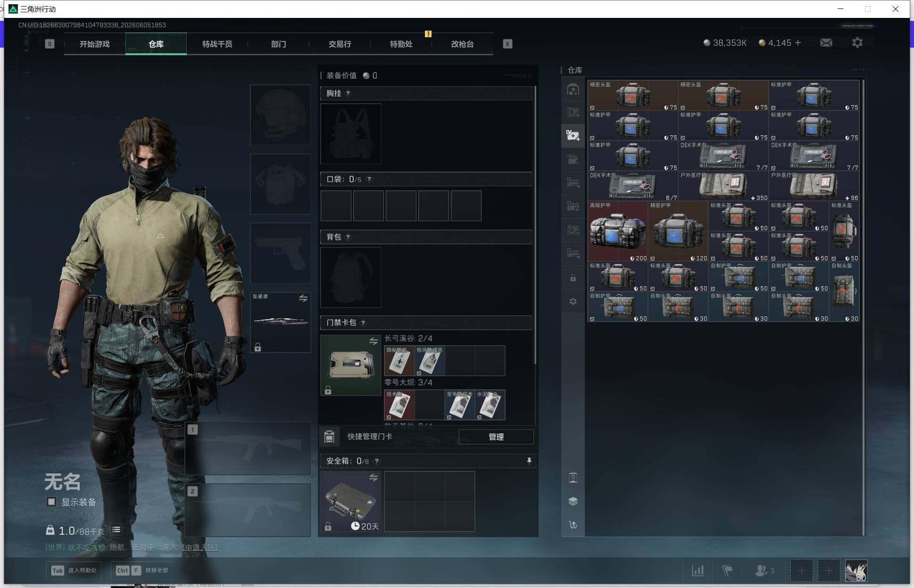Viewport: 914px width, 588px height.
Task: Select the 精密护甲 case worth 120
Action: [x=678, y=232]
